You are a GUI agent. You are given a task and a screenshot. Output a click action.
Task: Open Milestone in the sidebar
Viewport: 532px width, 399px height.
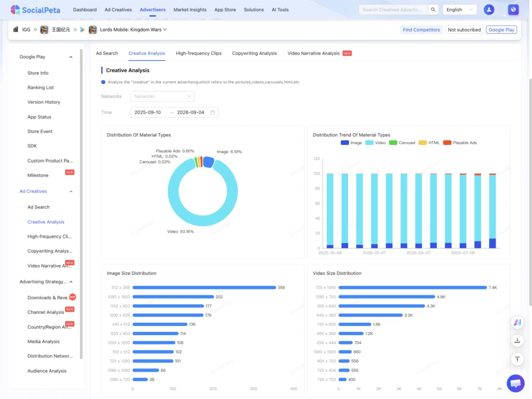pos(38,175)
